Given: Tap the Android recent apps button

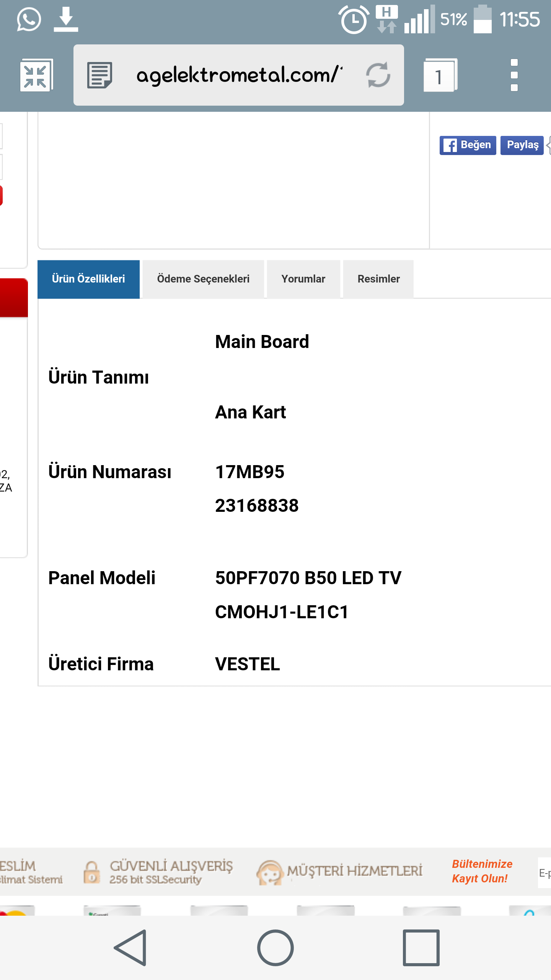Looking at the screenshot, I should pyautogui.click(x=421, y=948).
